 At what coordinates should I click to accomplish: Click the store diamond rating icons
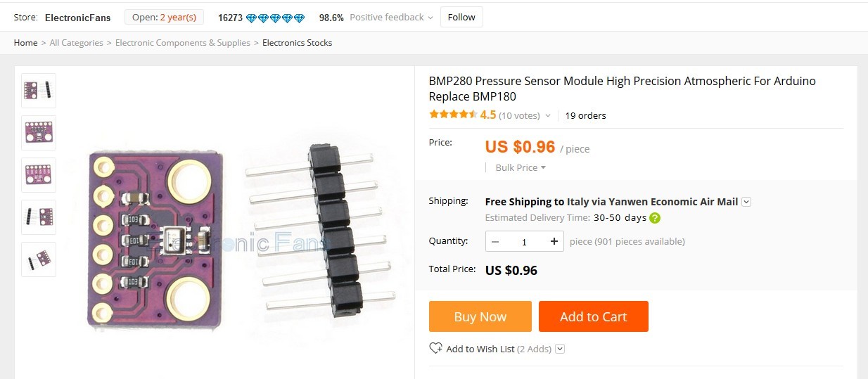point(275,18)
